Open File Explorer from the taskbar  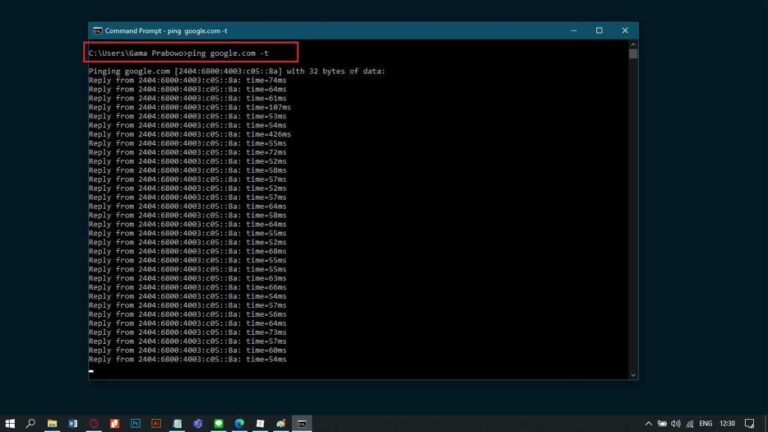click(52, 423)
